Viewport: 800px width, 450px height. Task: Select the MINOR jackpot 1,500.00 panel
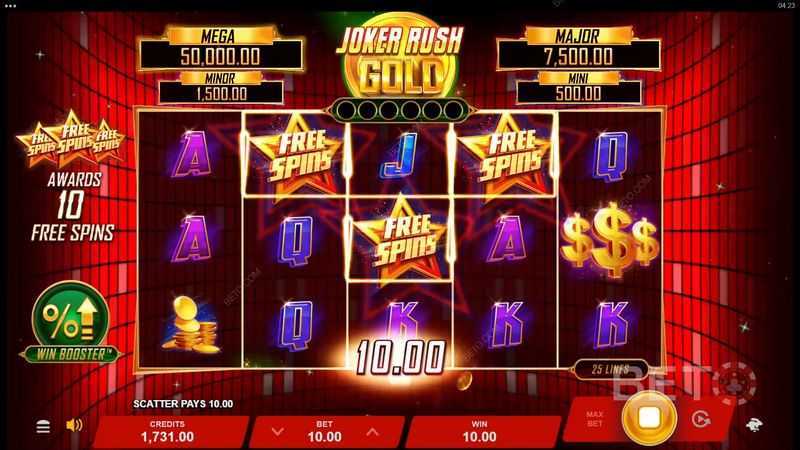click(x=221, y=88)
